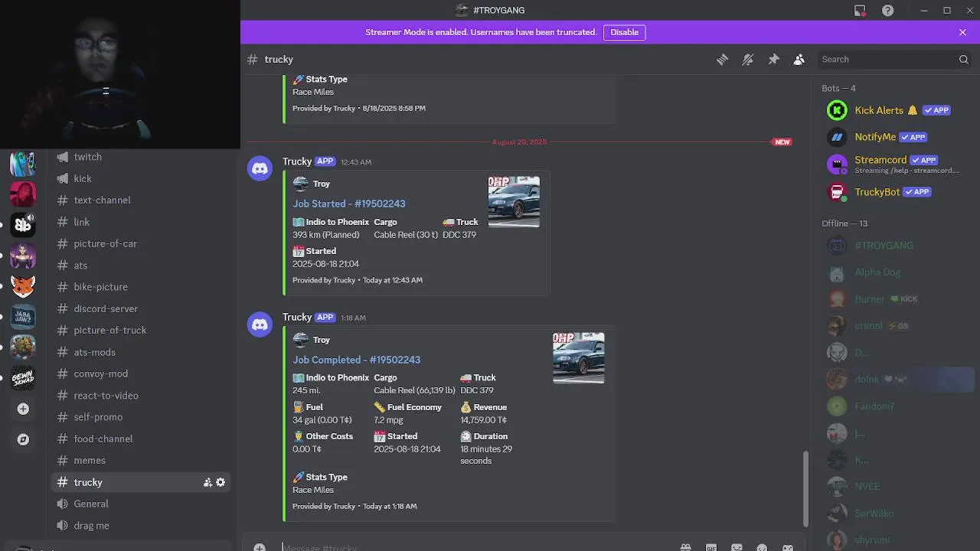This screenshot has width=980, height=551.
Task: Click Trucky username on 12:43 AM message
Action: click(x=297, y=161)
